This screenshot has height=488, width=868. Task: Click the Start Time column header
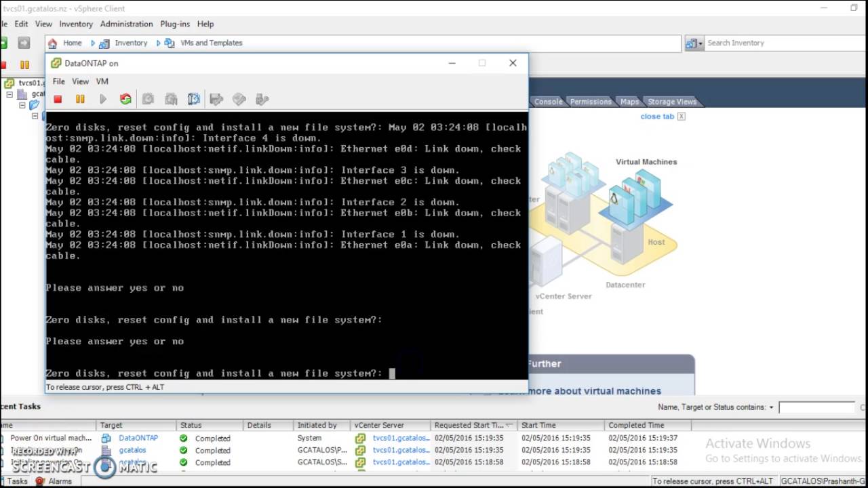561,426
